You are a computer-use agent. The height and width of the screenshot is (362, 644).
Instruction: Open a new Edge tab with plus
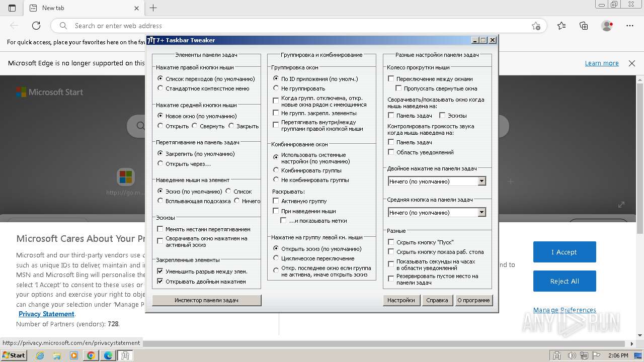153,8
